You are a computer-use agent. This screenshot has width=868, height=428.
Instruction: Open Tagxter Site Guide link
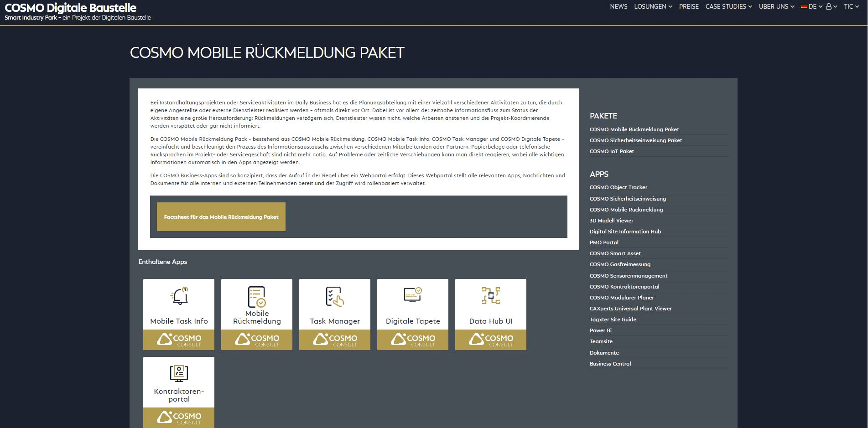[613, 320]
